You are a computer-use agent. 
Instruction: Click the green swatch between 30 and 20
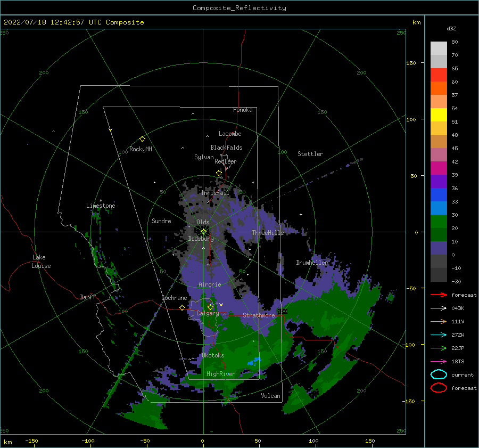tap(439, 222)
